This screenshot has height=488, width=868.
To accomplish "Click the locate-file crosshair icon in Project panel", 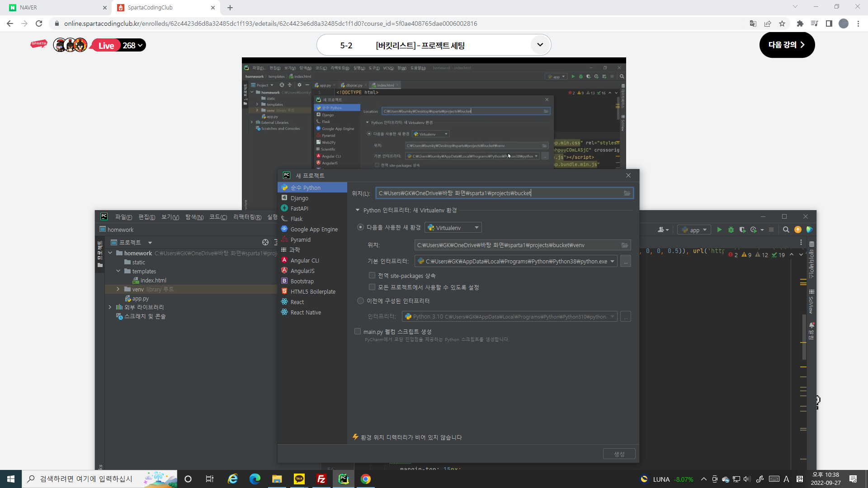I will pos(265,242).
